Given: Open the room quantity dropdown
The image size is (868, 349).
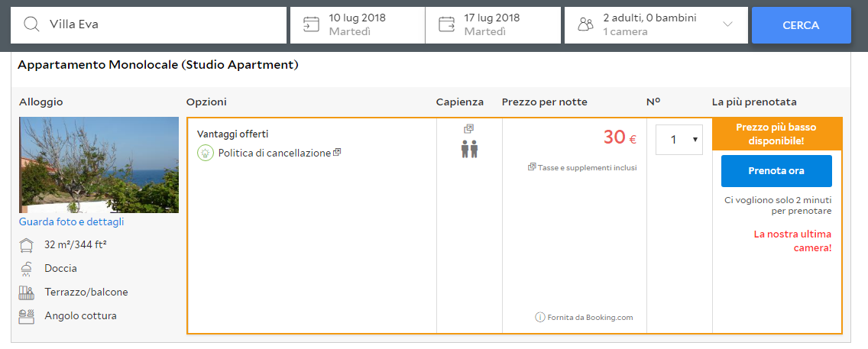Looking at the screenshot, I should coord(679,140).
